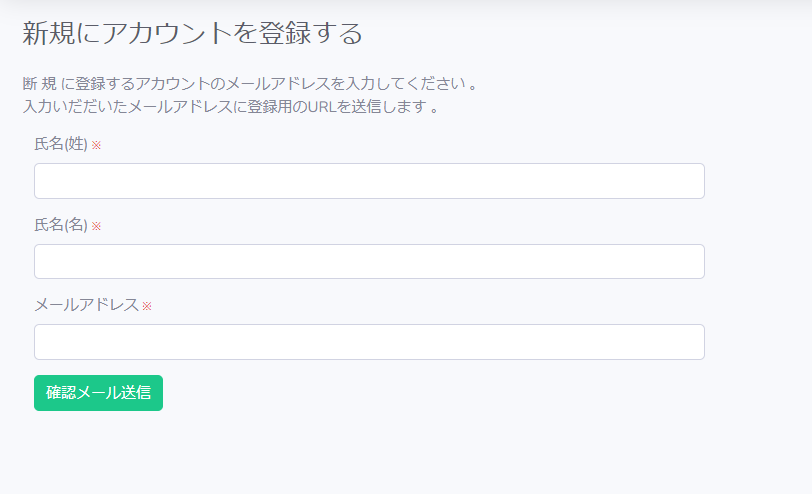The image size is (812, 494).
Task: Click the 新規にアカウントを登録する page heading
Action: pyautogui.click(x=192, y=34)
